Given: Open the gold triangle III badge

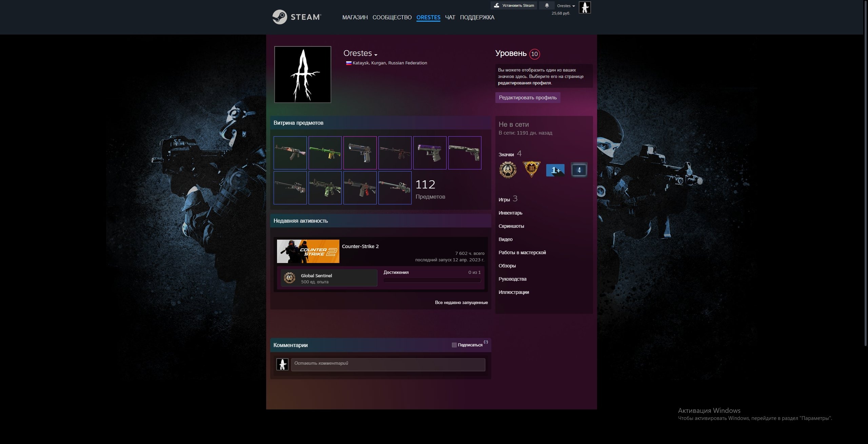Looking at the screenshot, I should pos(531,169).
